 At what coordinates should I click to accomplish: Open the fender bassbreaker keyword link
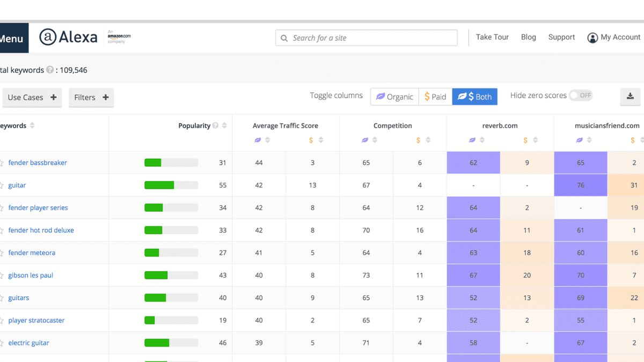(x=38, y=163)
